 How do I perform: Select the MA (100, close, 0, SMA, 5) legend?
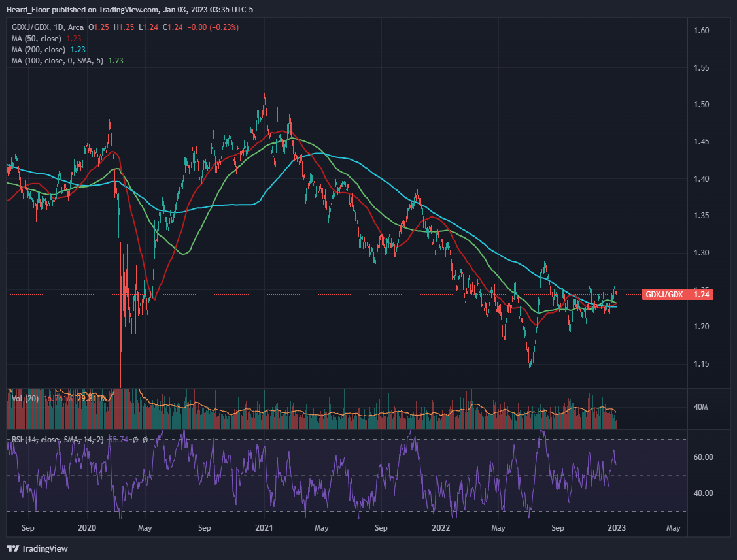pyautogui.click(x=58, y=61)
